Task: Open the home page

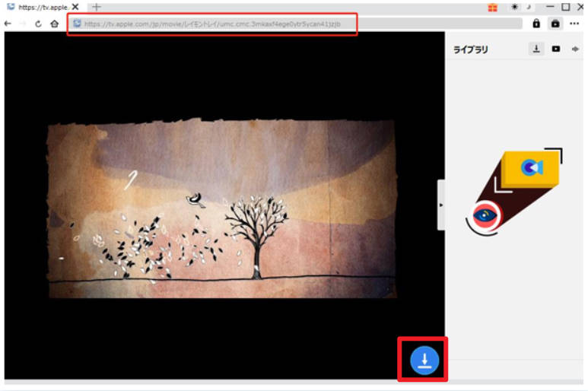Action: click(x=54, y=24)
